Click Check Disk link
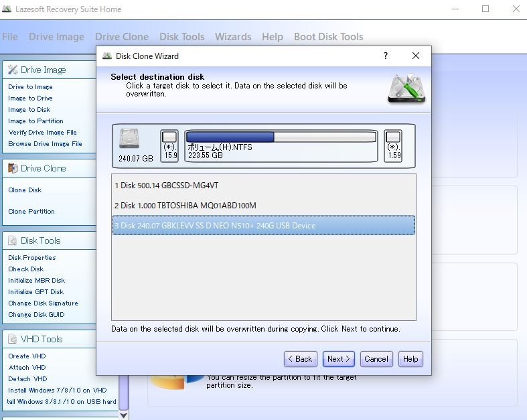Viewport: 527px width, 420px height. tap(26, 269)
